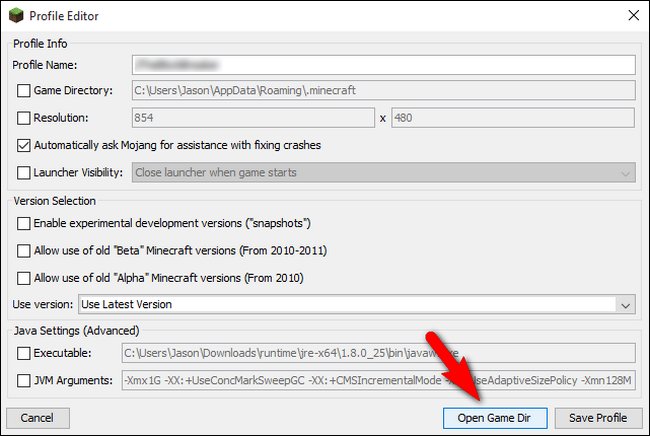
Task: Click the Open Game Dir button
Action: (495, 418)
